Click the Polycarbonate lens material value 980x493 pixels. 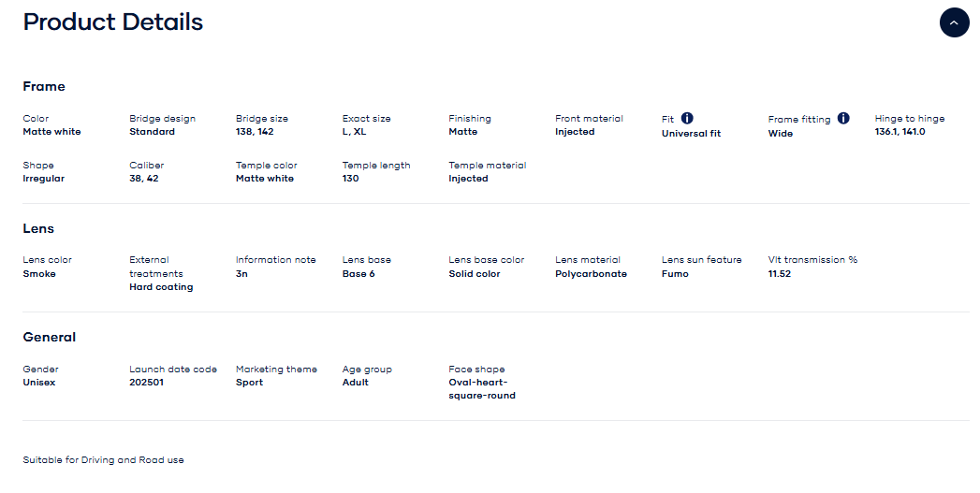point(591,274)
